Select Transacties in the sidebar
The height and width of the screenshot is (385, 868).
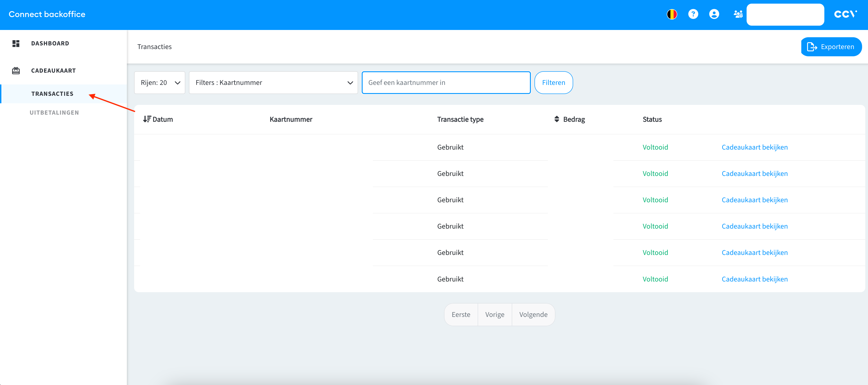pos(52,94)
